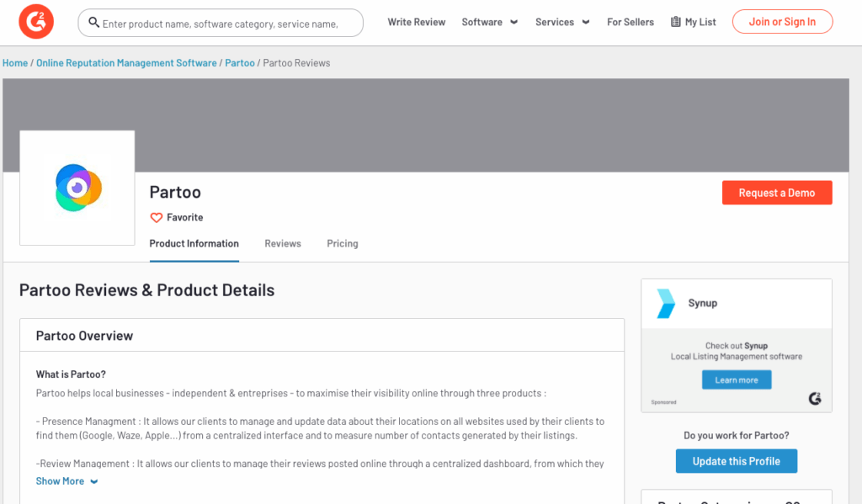Click the Join or Sign In button

(782, 22)
